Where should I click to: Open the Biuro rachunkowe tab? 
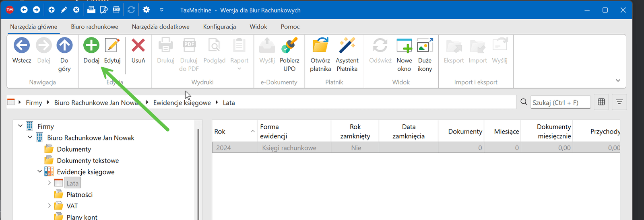click(95, 27)
